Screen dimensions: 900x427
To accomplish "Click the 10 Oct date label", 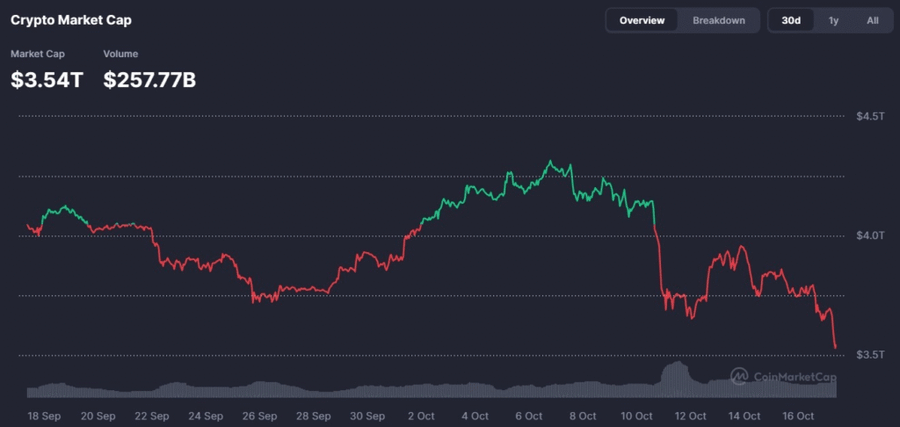I will [x=637, y=415].
